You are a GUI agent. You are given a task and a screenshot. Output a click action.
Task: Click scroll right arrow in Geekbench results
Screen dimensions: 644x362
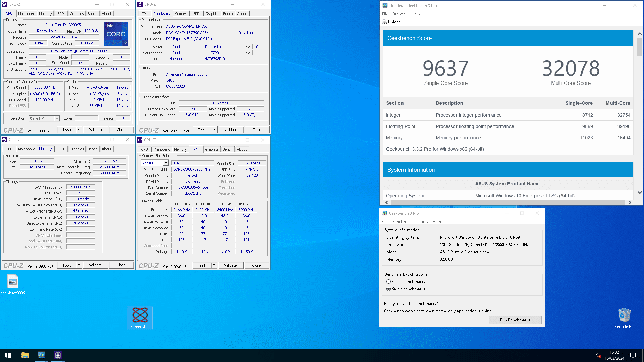point(630,202)
